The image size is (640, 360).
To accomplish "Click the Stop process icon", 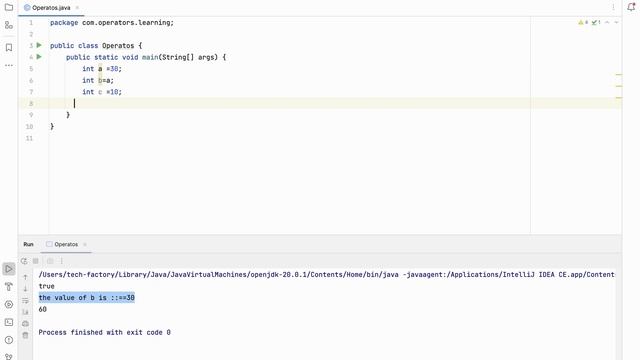I will coord(36,261).
